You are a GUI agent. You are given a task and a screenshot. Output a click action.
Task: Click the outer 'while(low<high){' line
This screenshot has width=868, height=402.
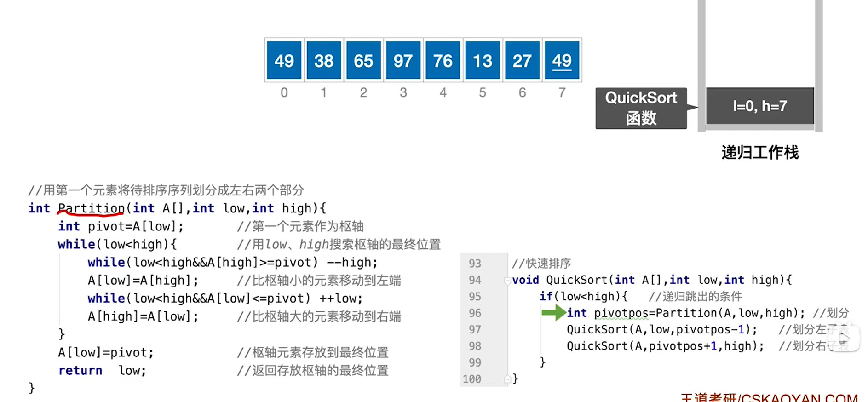click(117, 244)
